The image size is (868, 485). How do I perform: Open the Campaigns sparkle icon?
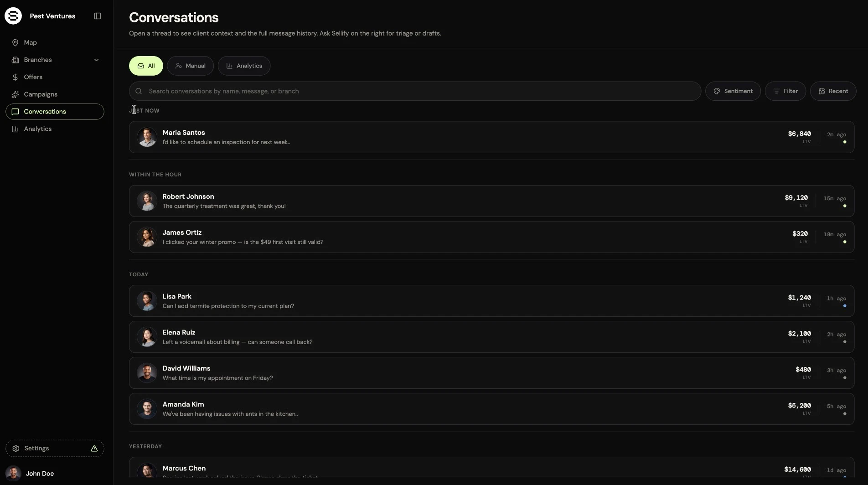15,94
